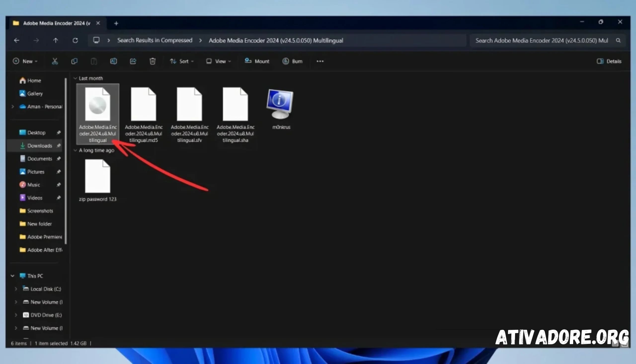Expand Aman - Personal OneDrive
Screen dimensions: 636x364
pos(12,107)
